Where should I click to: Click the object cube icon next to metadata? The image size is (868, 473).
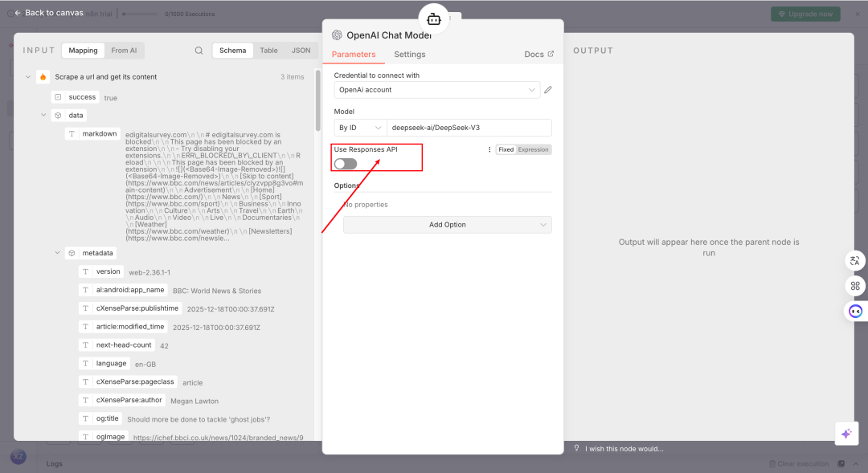pos(72,253)
